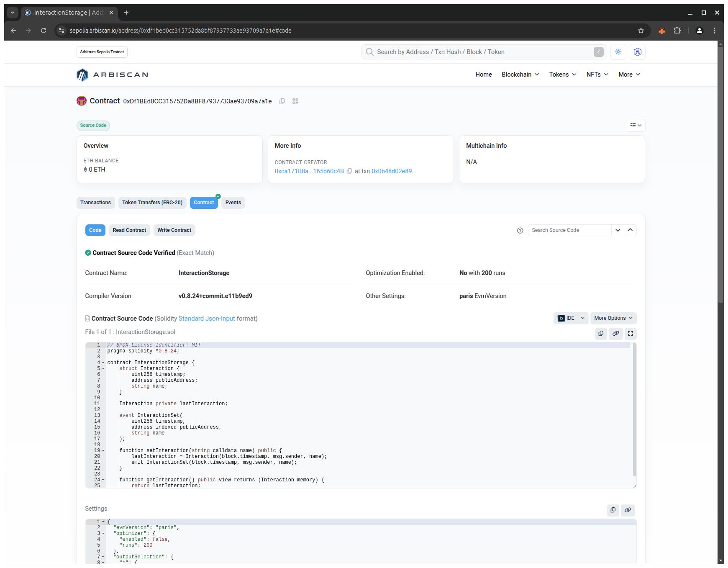Bookmark this page with the star icon

coord(641,31)
